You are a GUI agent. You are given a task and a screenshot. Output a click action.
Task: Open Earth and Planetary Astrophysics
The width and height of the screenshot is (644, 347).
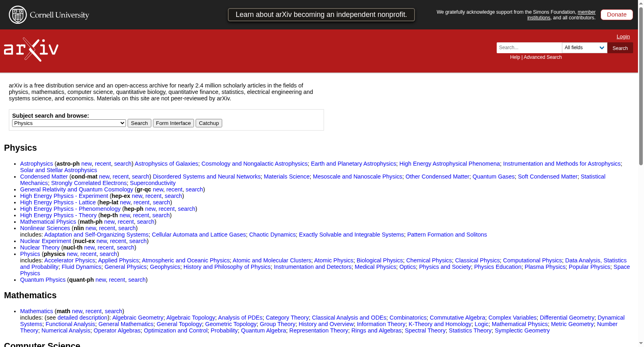click(x=353, y=164)
